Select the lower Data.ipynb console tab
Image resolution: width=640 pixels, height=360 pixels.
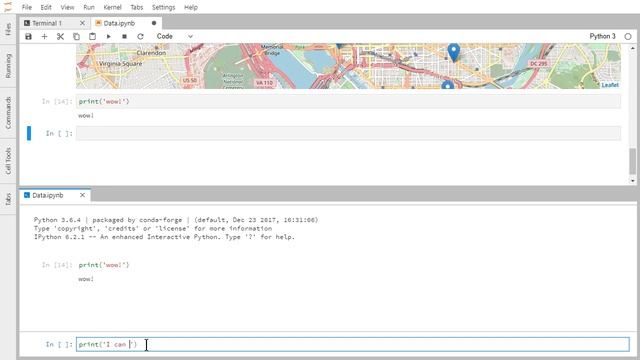(48, 196)
